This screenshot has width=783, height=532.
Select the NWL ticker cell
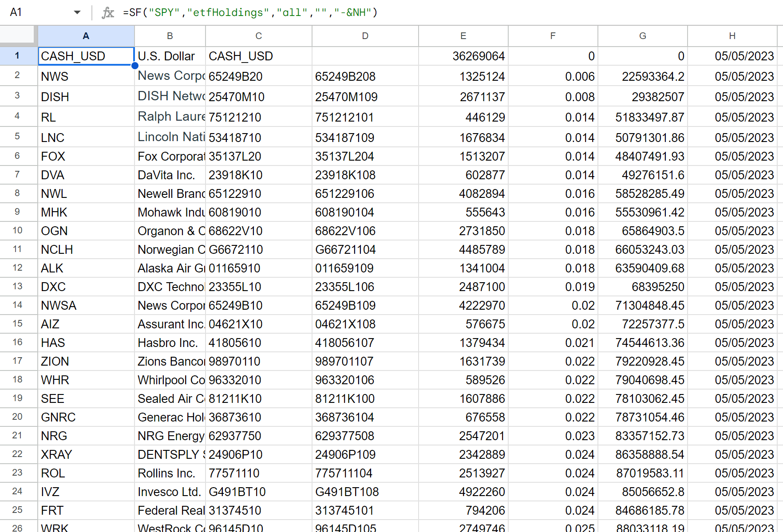[x=86, y=193]
